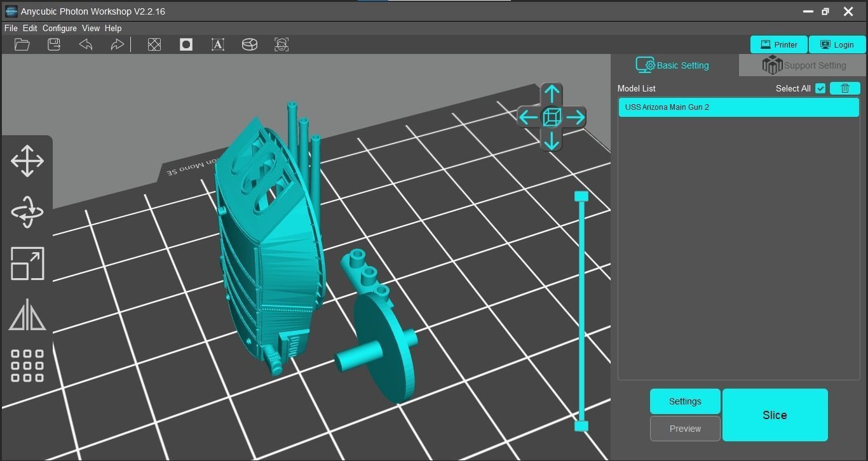Viewport: 868px width, 461px height.
Task: Rotate the view down with the down arrow
Action: click(x=552, y=140)
